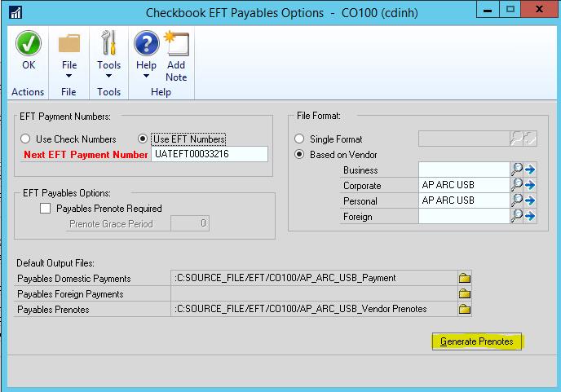Browse folder for Payables Foreign Payments

(x=465, y=293)
